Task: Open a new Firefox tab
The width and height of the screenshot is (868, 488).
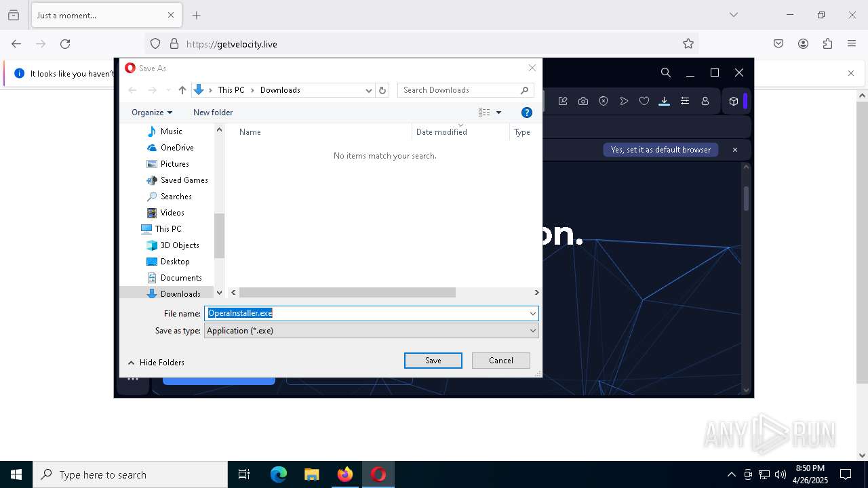Action: (x=197, y=15)
